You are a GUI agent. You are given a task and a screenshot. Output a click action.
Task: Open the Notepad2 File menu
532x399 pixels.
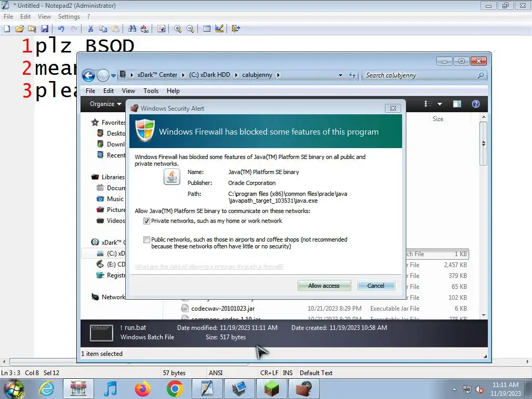[8, 17]
